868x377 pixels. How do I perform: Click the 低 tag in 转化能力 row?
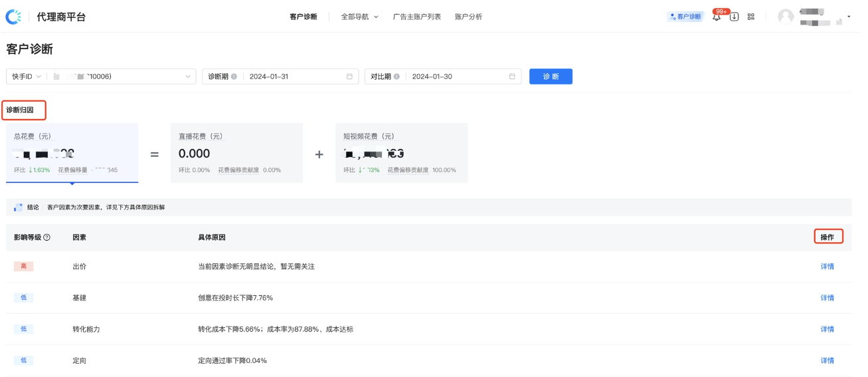click(x=23, y=329)
